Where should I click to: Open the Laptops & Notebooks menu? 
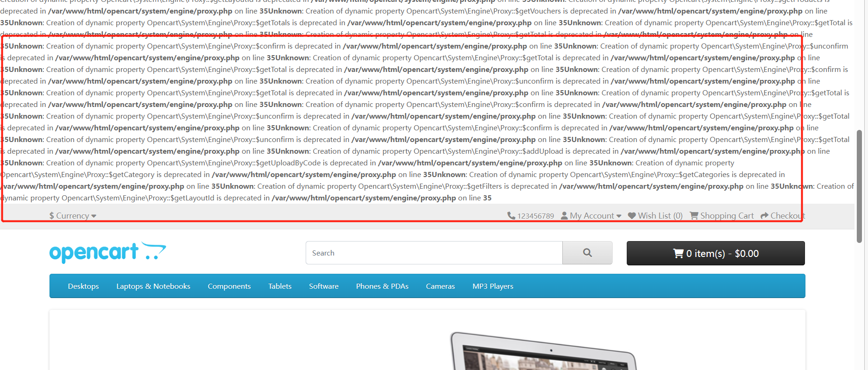tap(154, 286)
